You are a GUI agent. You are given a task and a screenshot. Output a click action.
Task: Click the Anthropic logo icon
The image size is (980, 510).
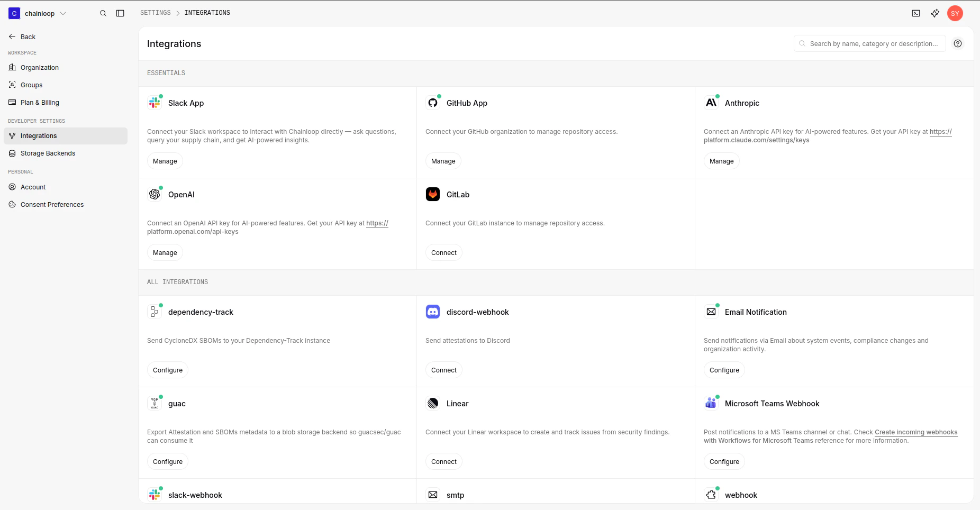(711, 103)
